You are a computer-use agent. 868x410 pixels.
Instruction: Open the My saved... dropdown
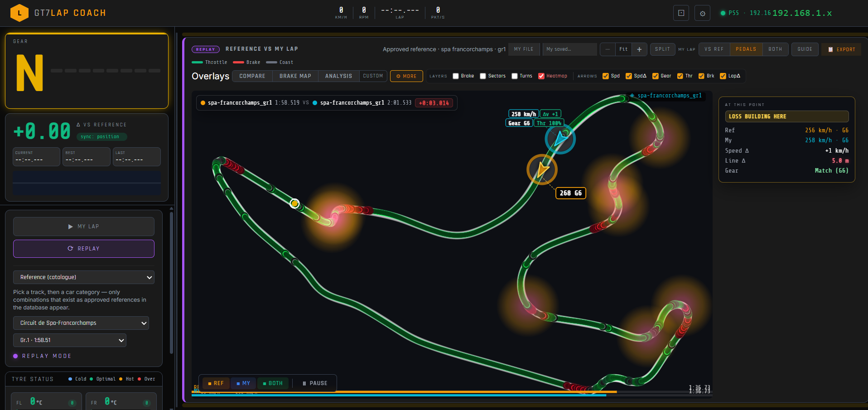click(570, 49)
